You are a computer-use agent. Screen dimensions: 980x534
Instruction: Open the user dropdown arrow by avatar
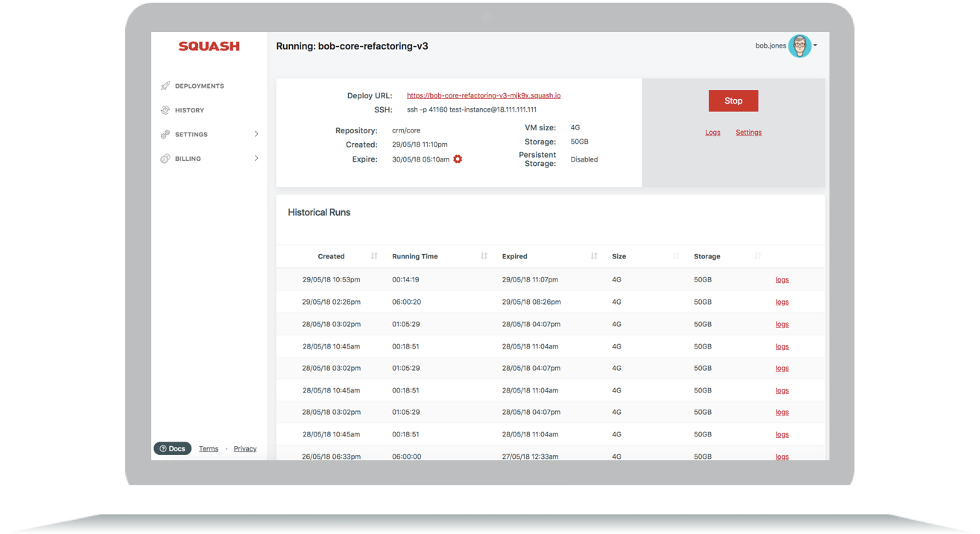[x=815, y=45]
